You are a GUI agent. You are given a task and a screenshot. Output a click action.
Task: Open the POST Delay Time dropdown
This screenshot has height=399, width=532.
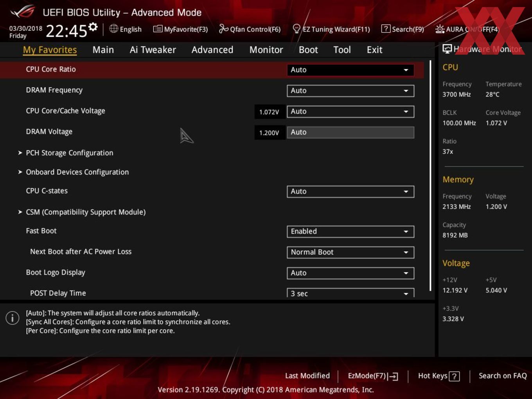pos(350,293)
